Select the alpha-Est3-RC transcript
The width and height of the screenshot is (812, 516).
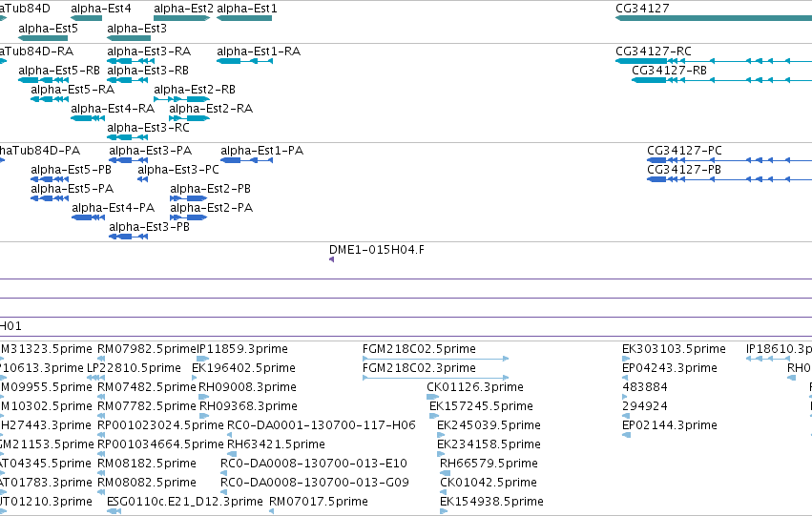click(128, 137)
